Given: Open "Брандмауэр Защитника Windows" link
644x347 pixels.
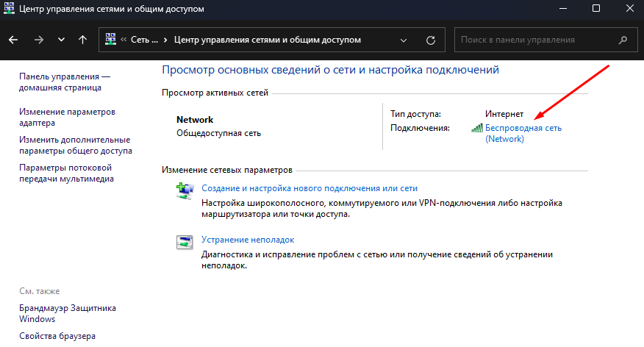Looking at the screenshot, I should click(x=68, y=313).
